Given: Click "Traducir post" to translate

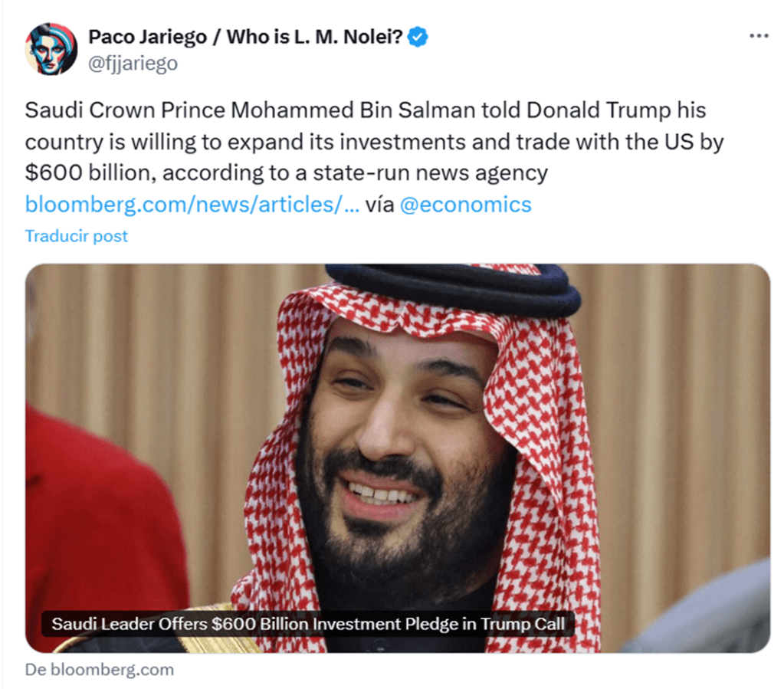Looking at the screenshot, I should [x=77, y=235].
